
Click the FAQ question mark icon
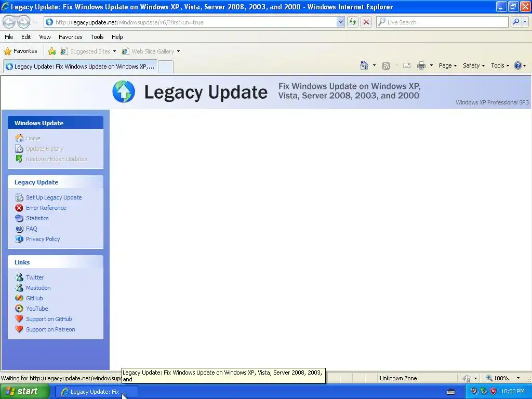[19, 229]
